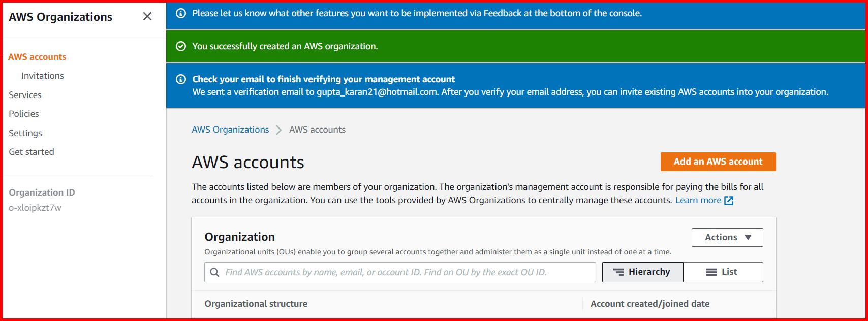The width and height of the screenshot is (868, 321).
Task: Click the Hierarchy view icon
Action: [618, 272]
